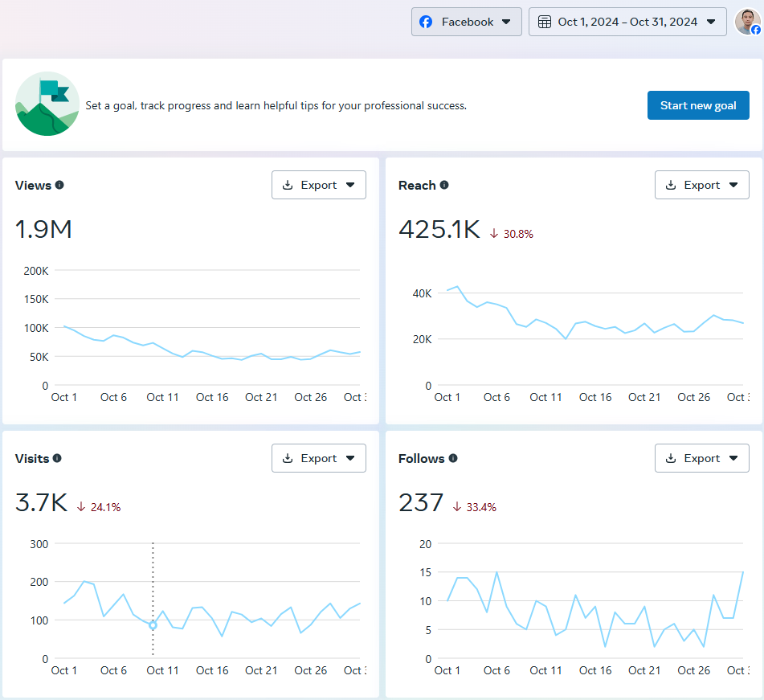
Task: Click the download icon on Visits Export button
Action: click(x=288, y=458)
